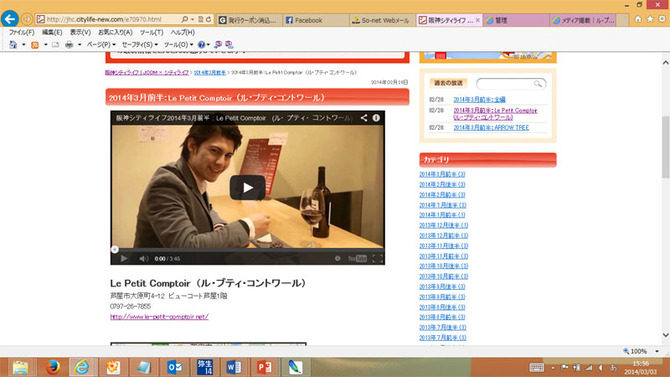This screenshot has width=670, height=377.
Task: Click the sidebar search magnifier icon
Action: tap(538, 84)
